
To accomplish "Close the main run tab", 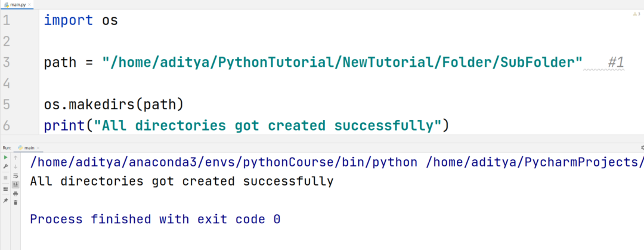I will click(x=38, y=147).
